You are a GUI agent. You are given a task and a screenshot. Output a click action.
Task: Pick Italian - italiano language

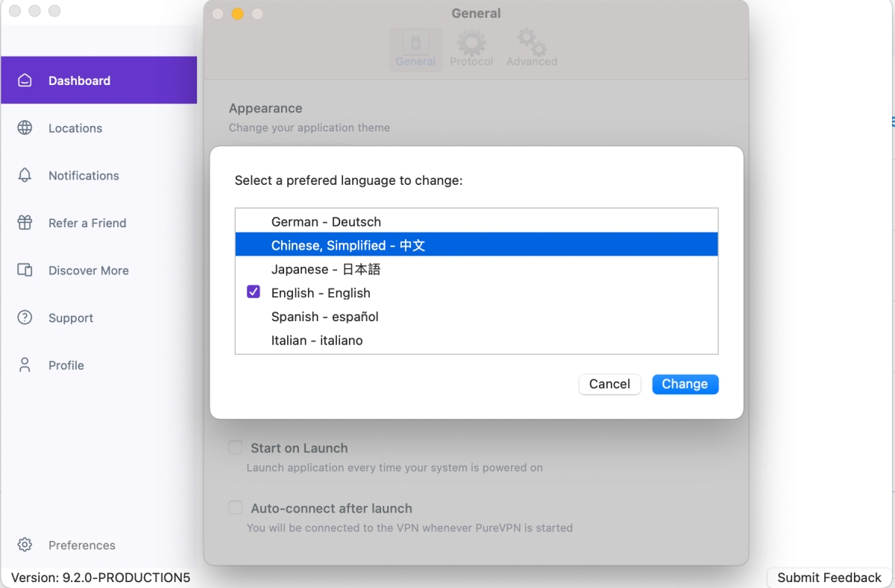477,341
